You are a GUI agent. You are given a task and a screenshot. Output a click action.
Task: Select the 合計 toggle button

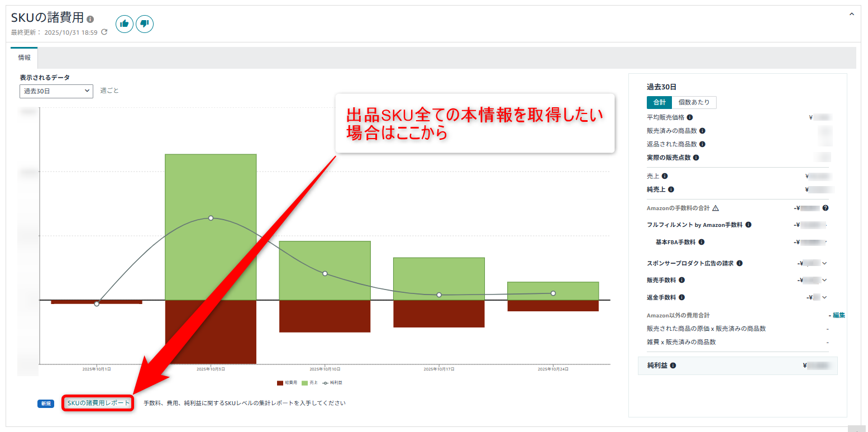(659, 102)
